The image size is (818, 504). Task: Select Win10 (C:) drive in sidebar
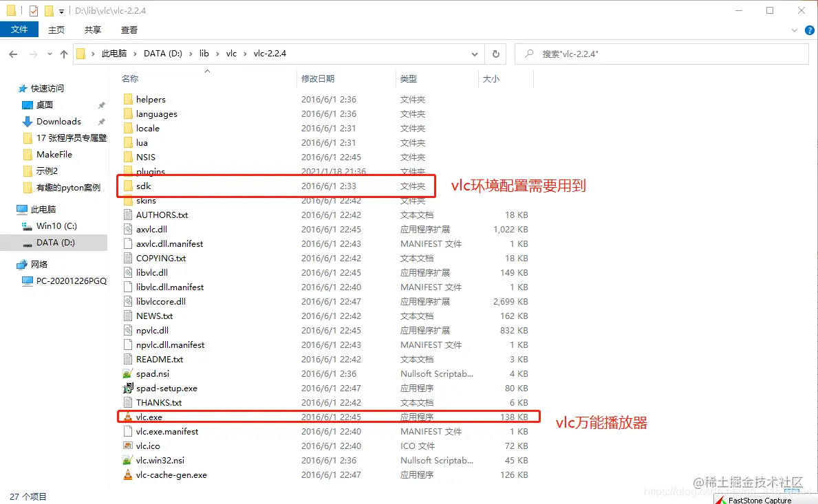click(x=56, y=226)
